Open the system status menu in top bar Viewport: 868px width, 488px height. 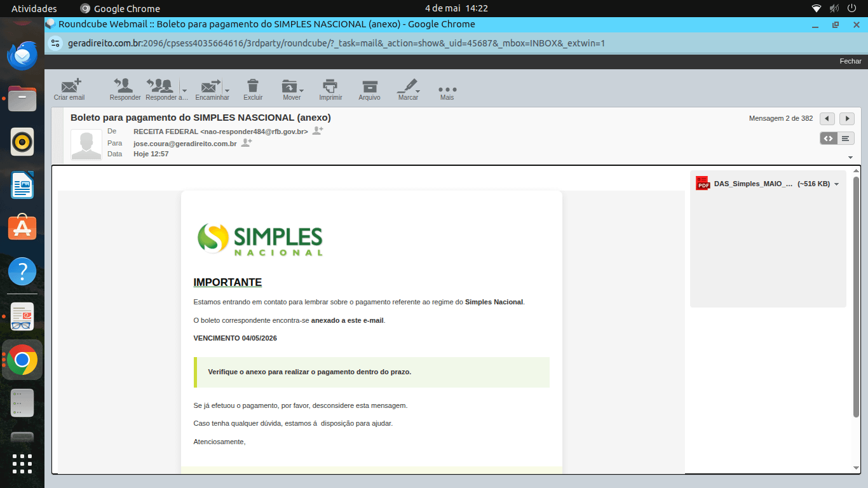coord(834,8)
